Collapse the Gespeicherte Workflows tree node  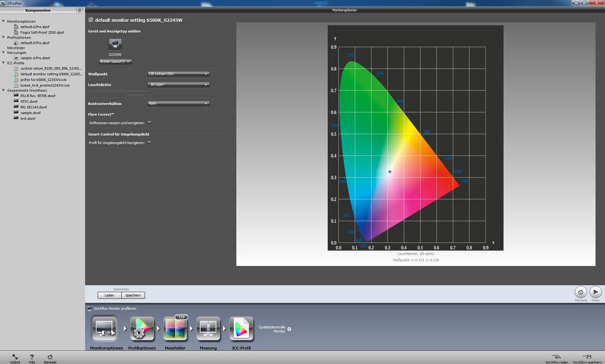click(x=4, y=91)
